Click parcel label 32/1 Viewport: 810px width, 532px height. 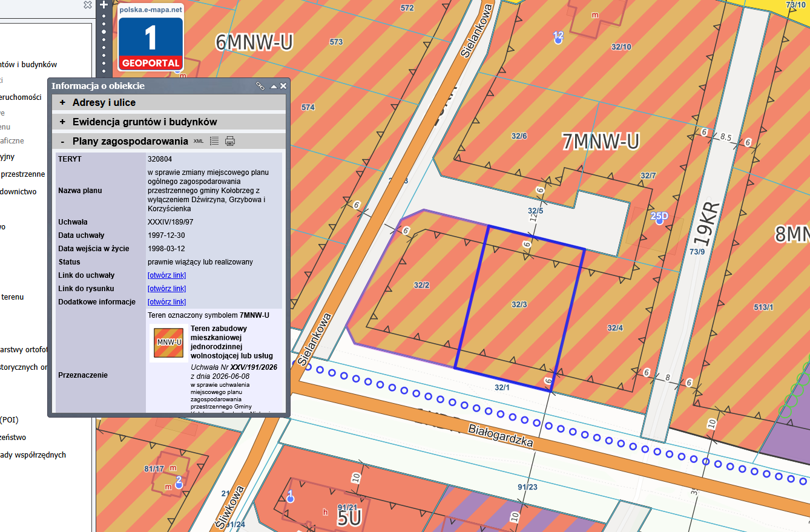click(502, 387)
